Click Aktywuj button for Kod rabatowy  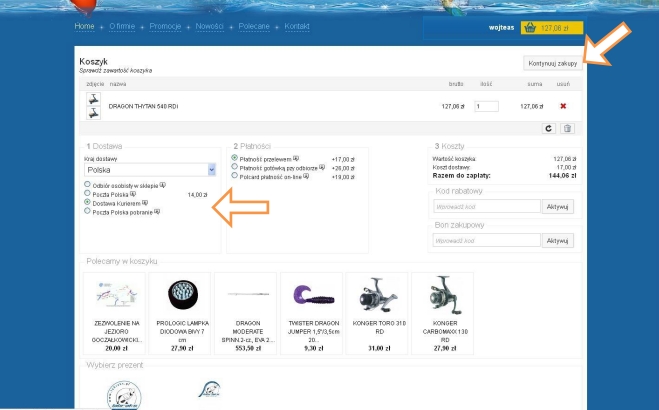(x=558, y=207)
